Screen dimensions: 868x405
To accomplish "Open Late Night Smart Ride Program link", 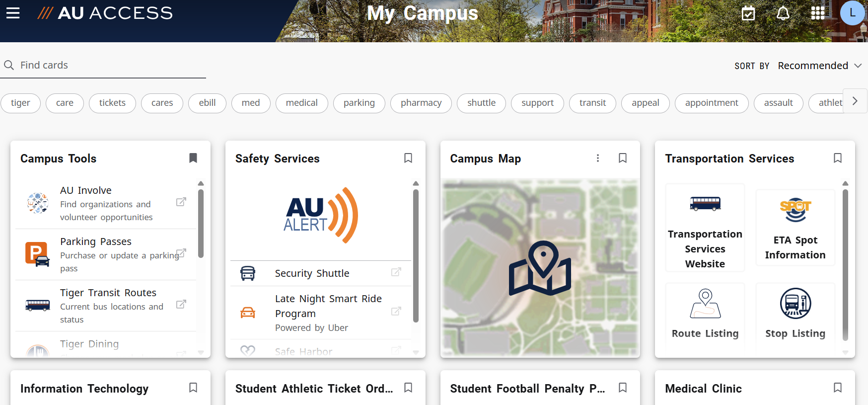I will tap(396, 311).
